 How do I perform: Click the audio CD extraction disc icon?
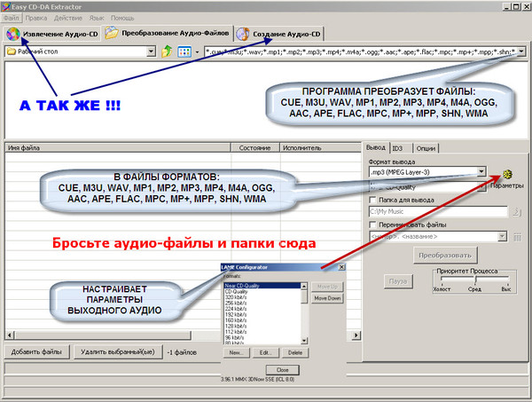click(13, 34)
